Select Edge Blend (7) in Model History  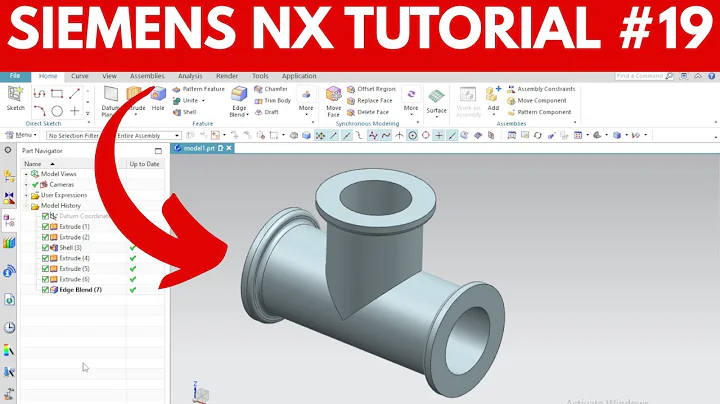(80, 290)
